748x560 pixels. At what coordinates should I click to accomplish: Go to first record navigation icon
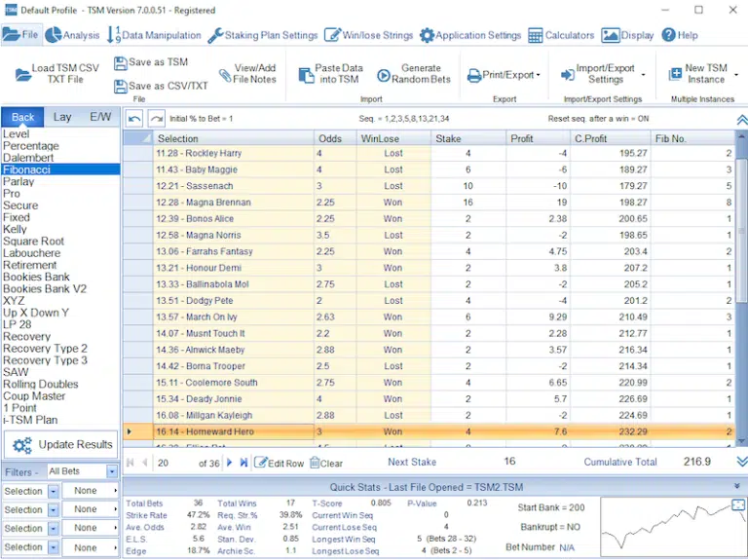click(130, 463)
